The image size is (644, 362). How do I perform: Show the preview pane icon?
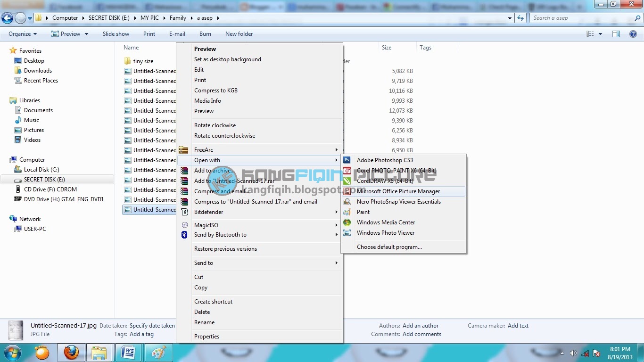click(x=616, y=34)
